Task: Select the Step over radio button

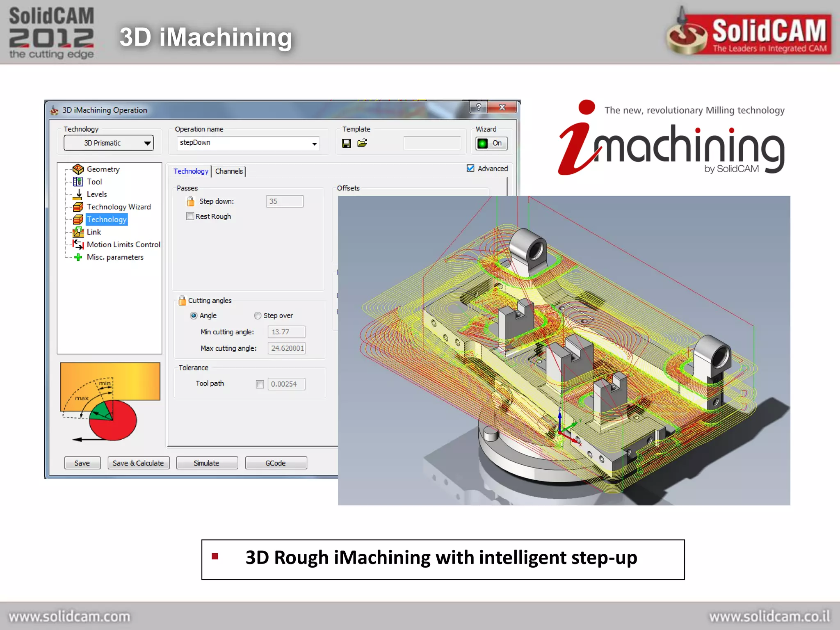Action: [x=258, y=315]
